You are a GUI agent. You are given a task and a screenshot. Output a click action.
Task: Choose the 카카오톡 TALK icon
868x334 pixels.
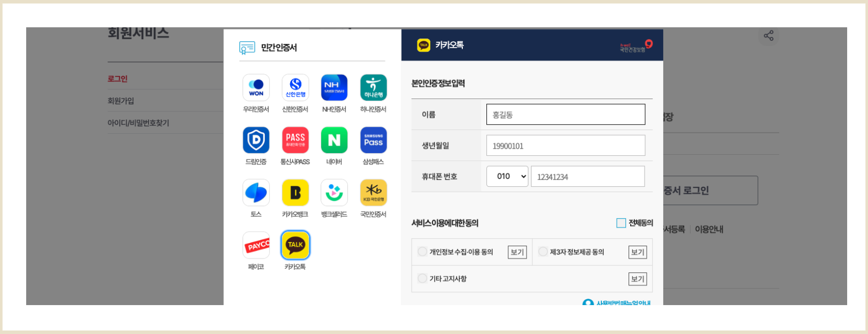pos(296,245)
